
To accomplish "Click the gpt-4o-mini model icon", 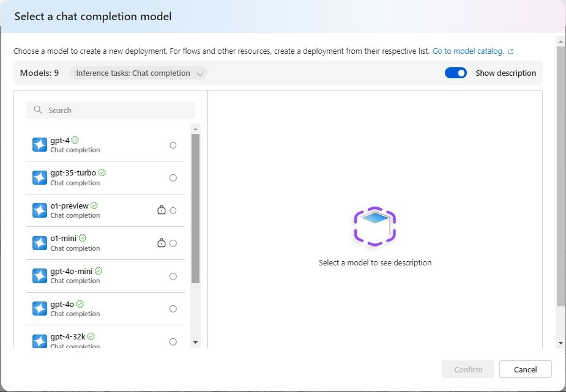I will click(40, 276).
